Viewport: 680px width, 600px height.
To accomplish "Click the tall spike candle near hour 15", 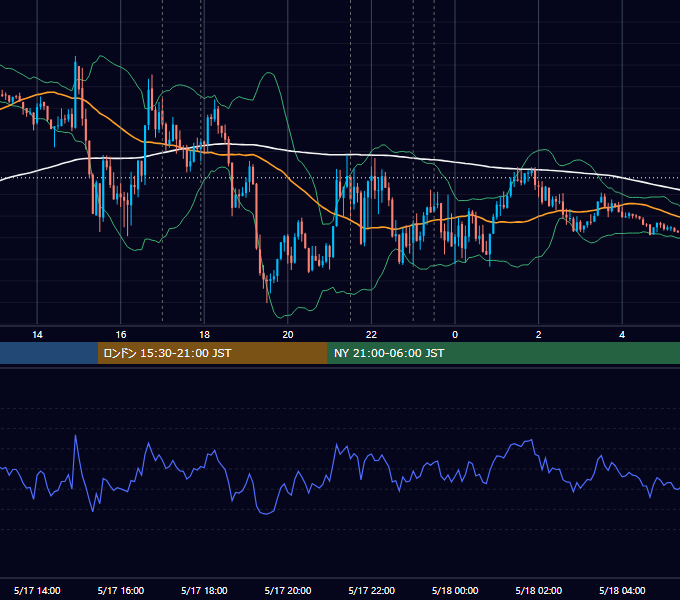I will click(75, 92).
